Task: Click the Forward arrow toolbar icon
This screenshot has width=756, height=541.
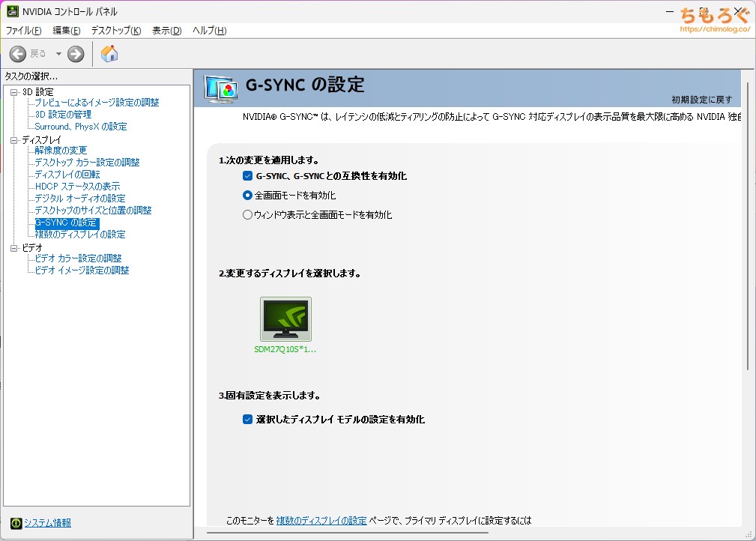Action: click(x=76, y=54)
